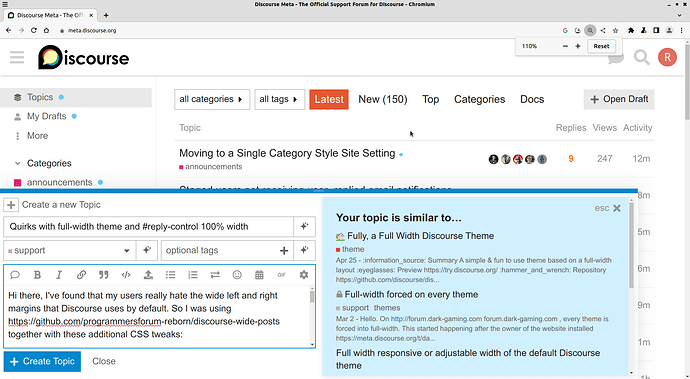Image resolution: width=690 pixels, height=379 pixels.
Task: Open user avatar R menu
Action: click(667, 57)
